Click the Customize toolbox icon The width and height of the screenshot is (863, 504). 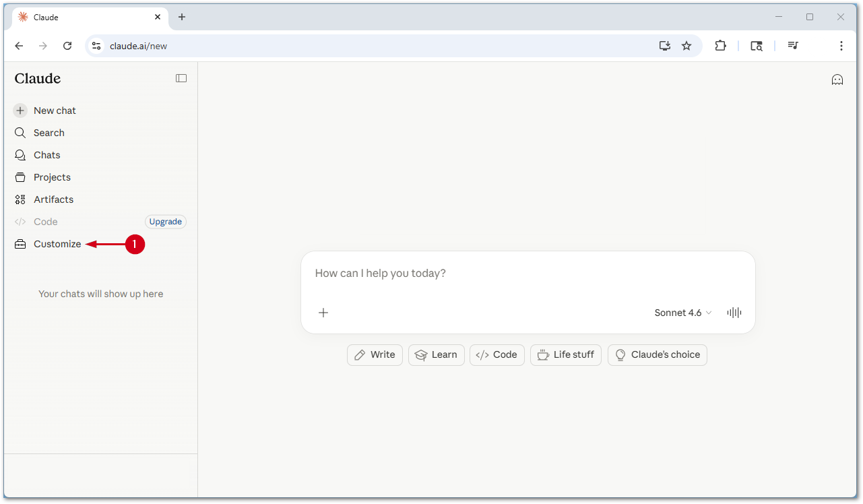[20, 244]
